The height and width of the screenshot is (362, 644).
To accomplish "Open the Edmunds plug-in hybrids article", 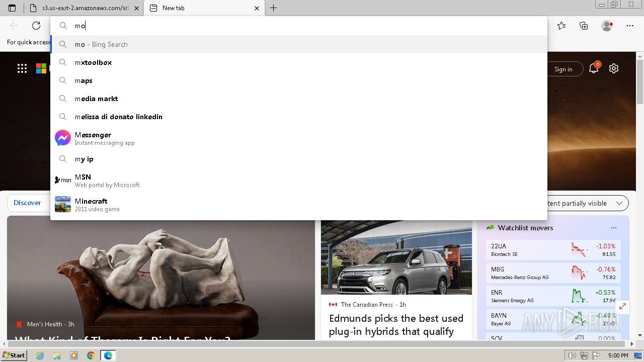I will click(396, 325).
